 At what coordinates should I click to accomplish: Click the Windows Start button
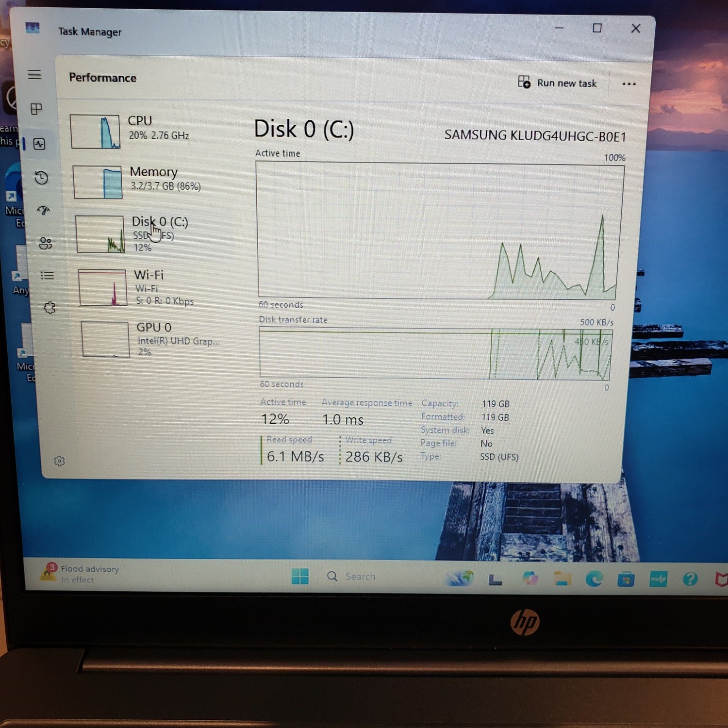click(300, 576)
